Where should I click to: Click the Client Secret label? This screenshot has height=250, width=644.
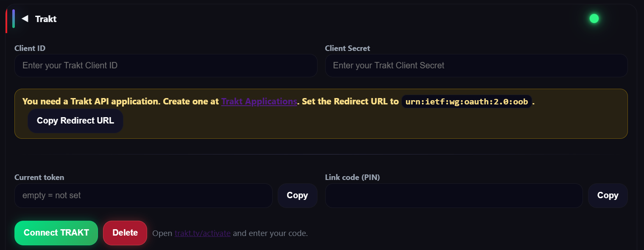pyautogui.click(x=347, y=48)
